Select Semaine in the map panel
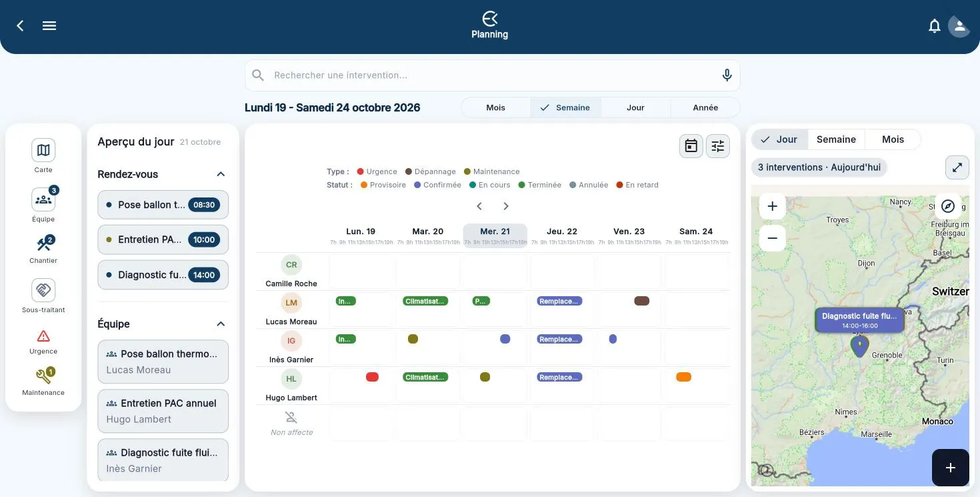Screen dimensions: 980x497 click(x=836, y=139)
